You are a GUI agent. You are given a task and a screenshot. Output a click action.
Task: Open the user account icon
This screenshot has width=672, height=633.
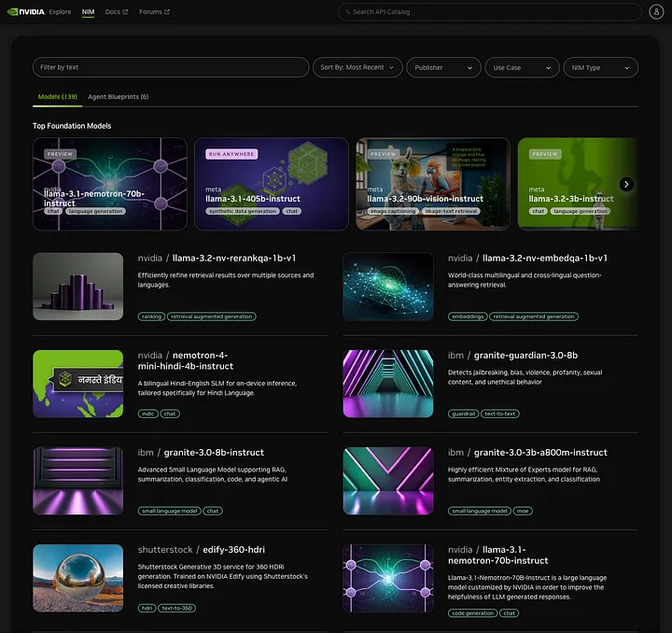[656, 12]
